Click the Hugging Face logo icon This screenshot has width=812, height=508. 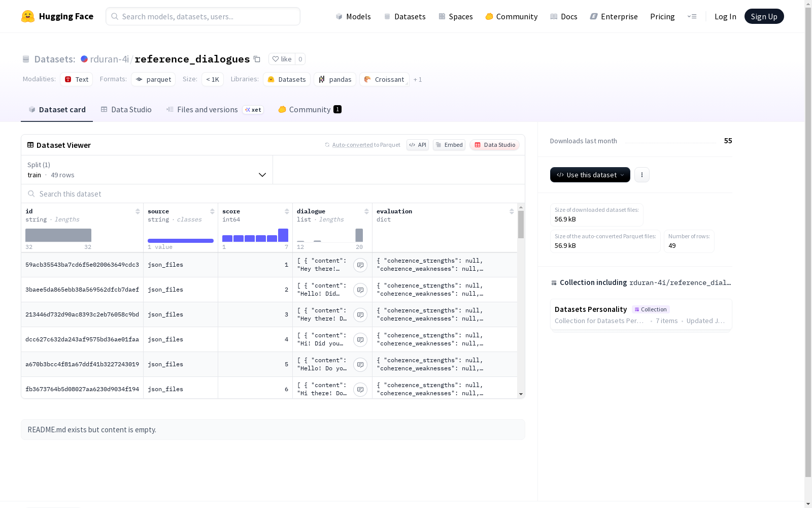click(x=28, y=16)
